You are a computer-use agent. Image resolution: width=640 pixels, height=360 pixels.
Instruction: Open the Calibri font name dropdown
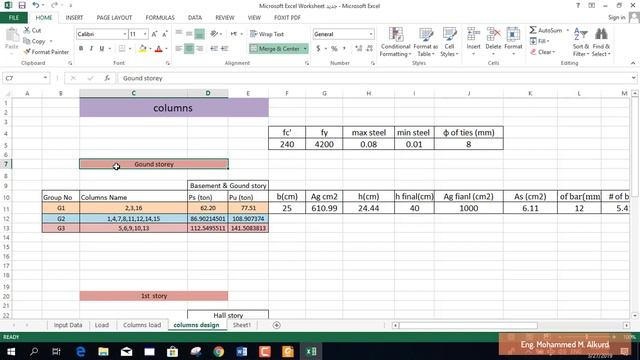coord(124,34)
